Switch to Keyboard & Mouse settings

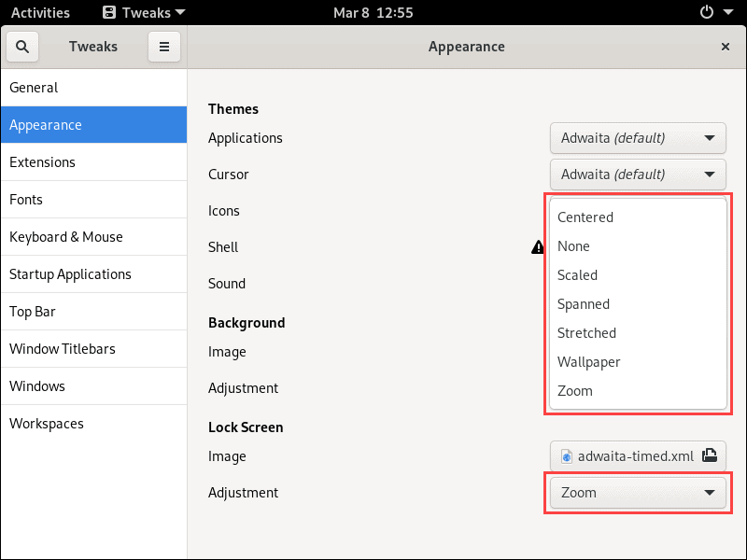(x=94, y=237)
